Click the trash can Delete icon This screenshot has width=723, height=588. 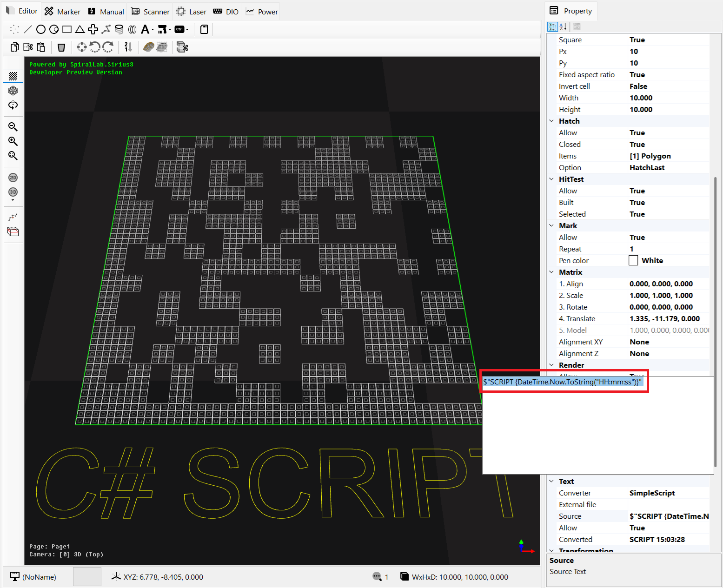coord(61,47)
